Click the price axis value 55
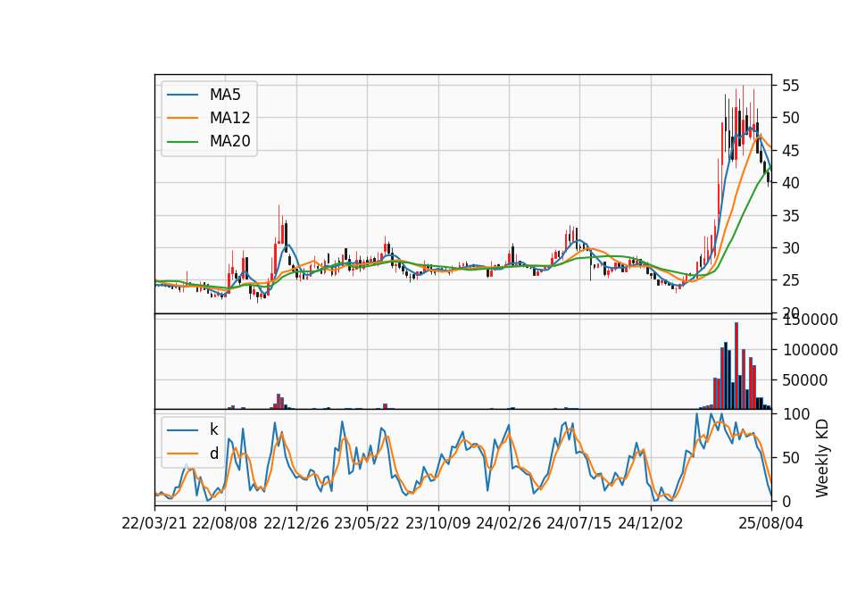Viewport: 857px width, 616px height. [x=791, y=86]
